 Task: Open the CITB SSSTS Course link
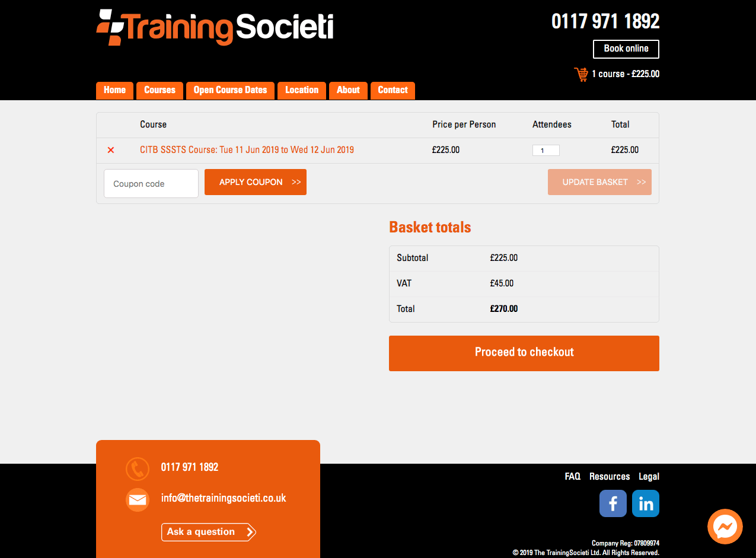(247, 150)
